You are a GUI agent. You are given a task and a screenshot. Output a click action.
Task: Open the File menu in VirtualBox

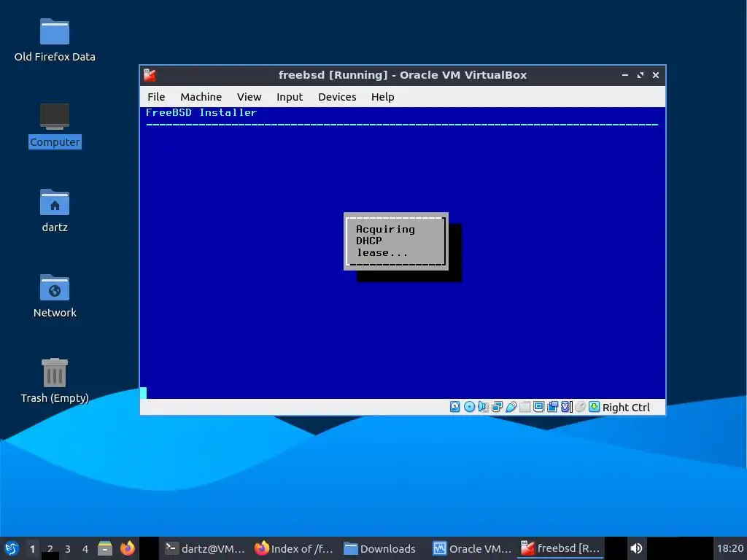click(x=156, y=97)
